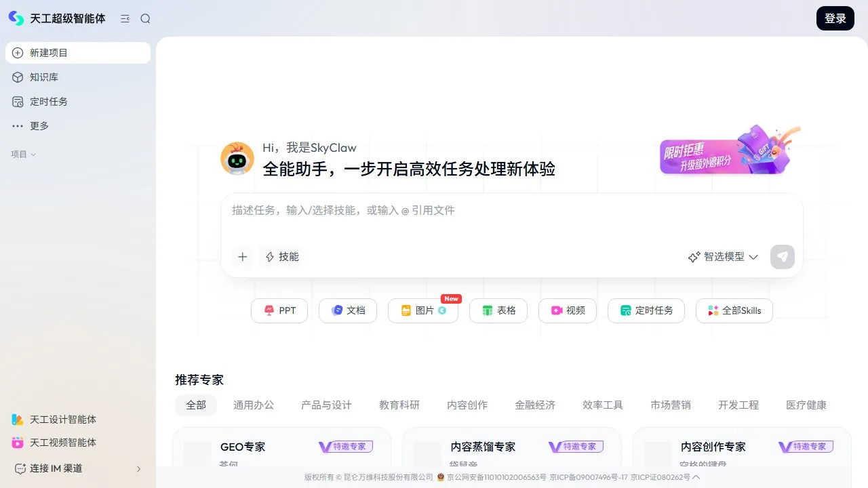Choose the 文档 skill chip
868x488 pixels.
click(348, 310)
